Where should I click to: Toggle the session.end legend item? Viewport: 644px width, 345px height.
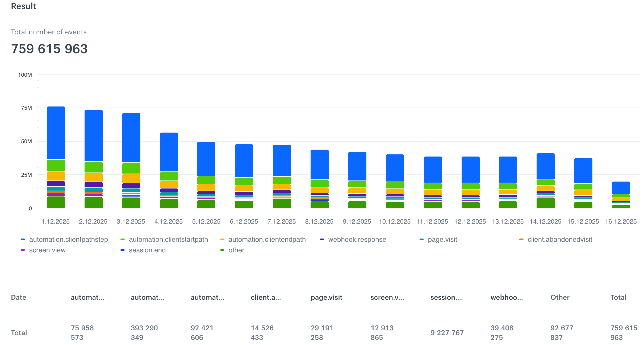click(147, 250)
